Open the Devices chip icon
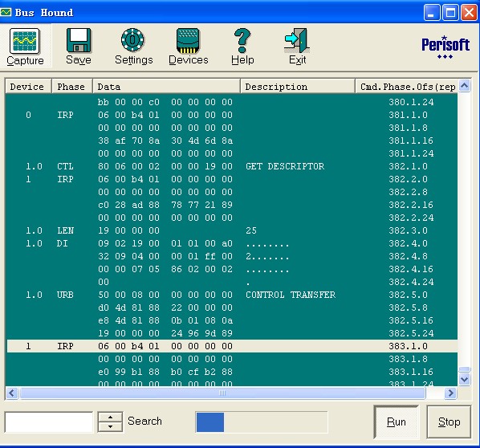The width and height of the screenshot is (480, 448). [188, 41]
